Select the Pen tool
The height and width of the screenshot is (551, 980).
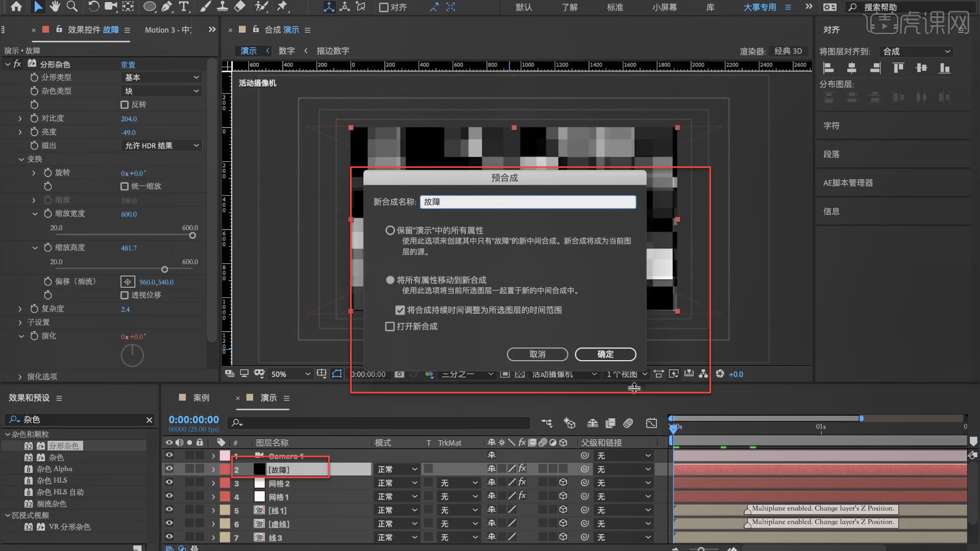coord(167,7)
